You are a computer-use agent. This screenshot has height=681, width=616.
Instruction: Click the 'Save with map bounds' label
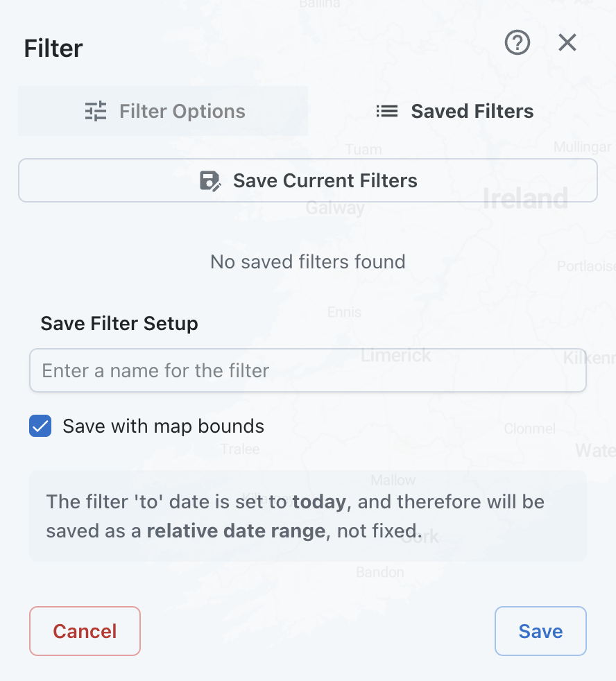(163, 426)
